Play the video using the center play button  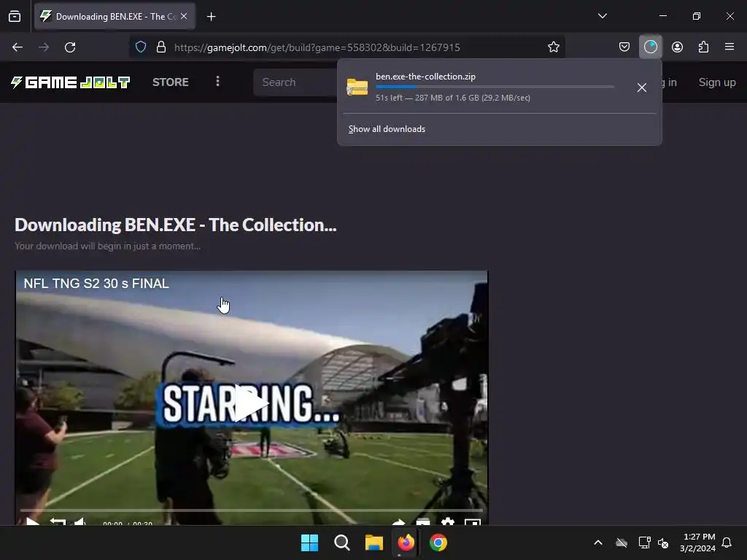tap(251, 404)
